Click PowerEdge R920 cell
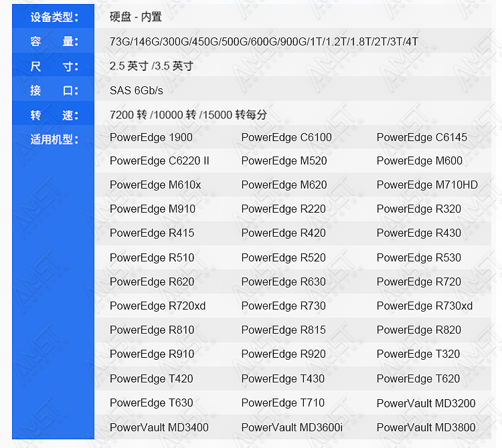The image size is (502, 448). click(x=284, y=354)
